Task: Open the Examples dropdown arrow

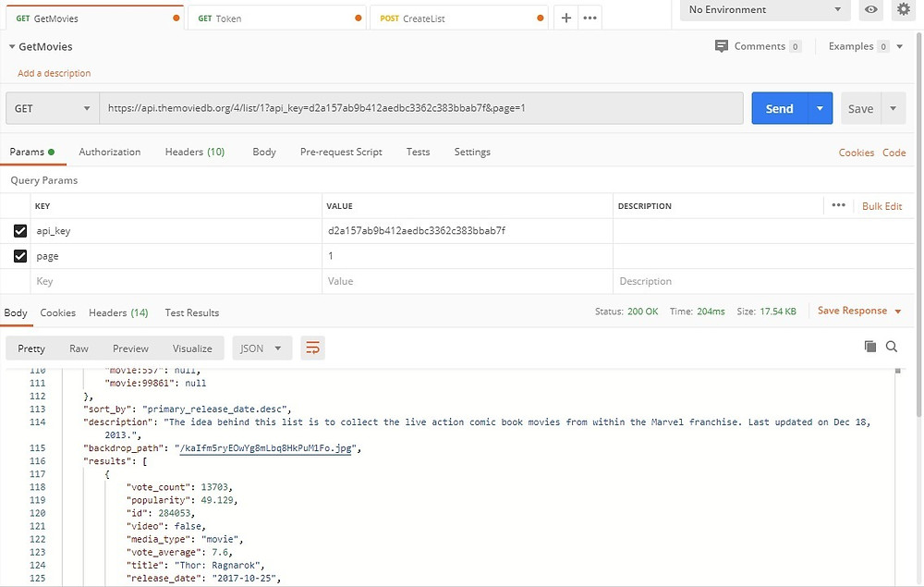Action: point(899,46)
